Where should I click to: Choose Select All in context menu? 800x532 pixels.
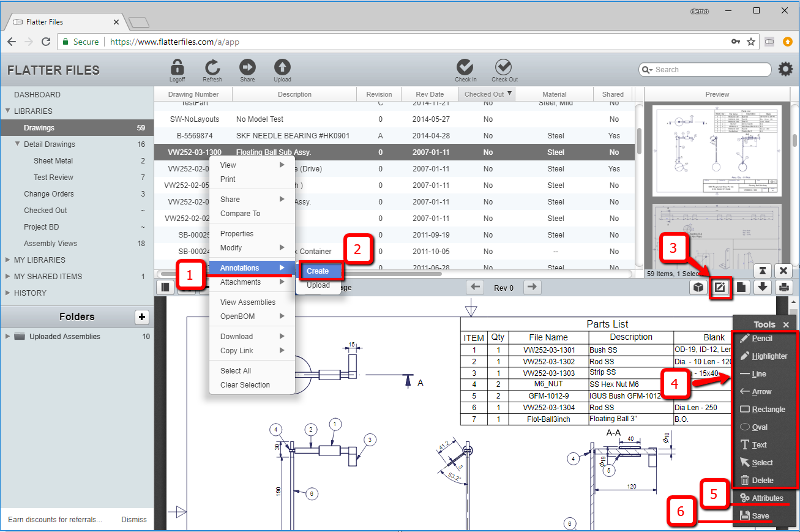(x=252, y=371)
